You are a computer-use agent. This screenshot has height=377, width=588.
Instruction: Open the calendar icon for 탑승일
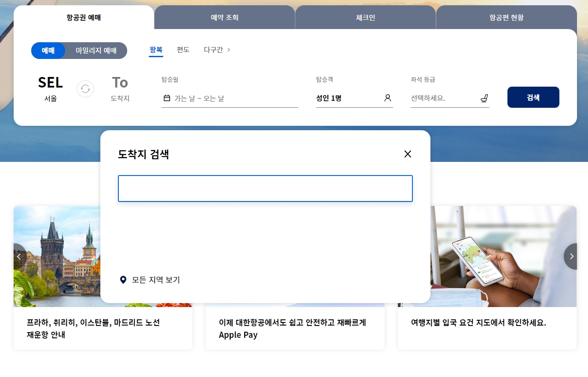[167, 98]
